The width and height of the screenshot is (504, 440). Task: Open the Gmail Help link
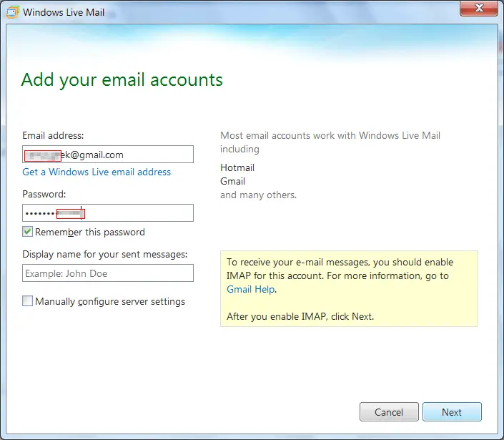point(251,290)
